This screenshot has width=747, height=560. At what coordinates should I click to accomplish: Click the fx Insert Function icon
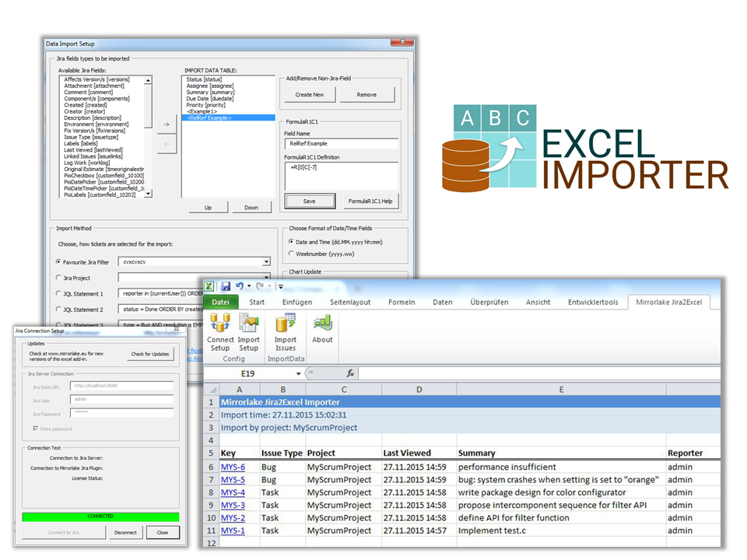click(x=350, y=373)
